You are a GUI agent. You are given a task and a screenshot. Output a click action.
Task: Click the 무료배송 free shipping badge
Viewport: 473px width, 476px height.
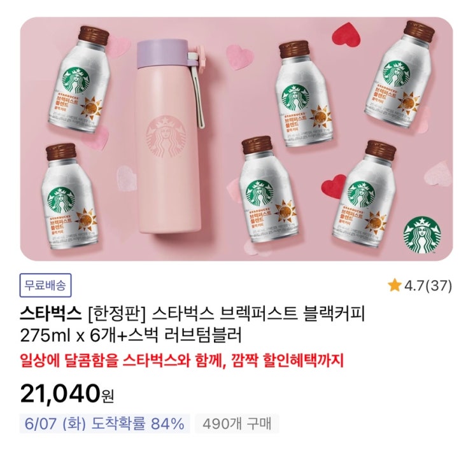point(46,285)
